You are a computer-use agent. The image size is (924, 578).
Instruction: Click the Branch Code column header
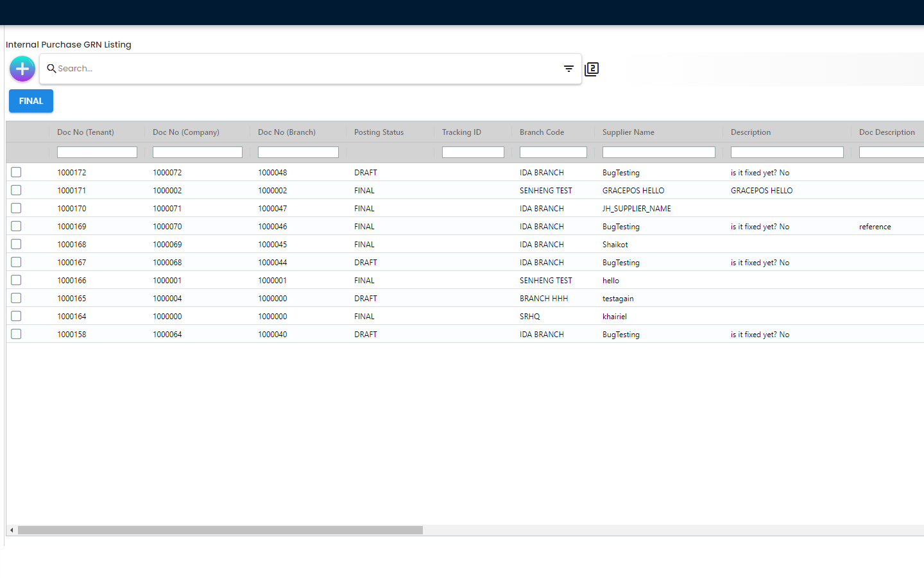542,132
